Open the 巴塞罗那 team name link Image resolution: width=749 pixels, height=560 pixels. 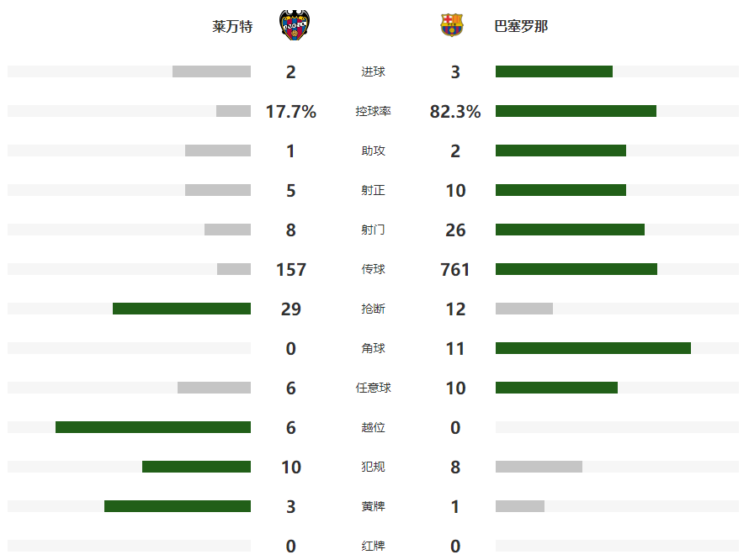pos(521,27)
